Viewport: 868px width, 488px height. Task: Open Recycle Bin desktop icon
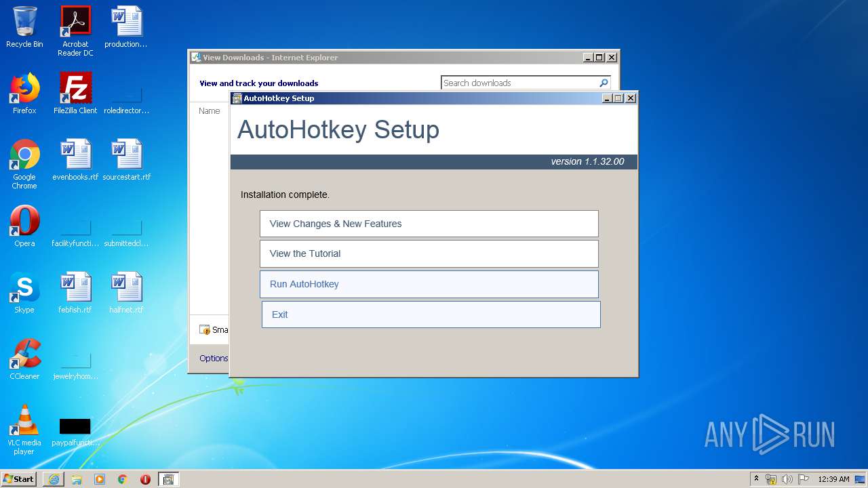pyautogui.click(x=24, y=27)
